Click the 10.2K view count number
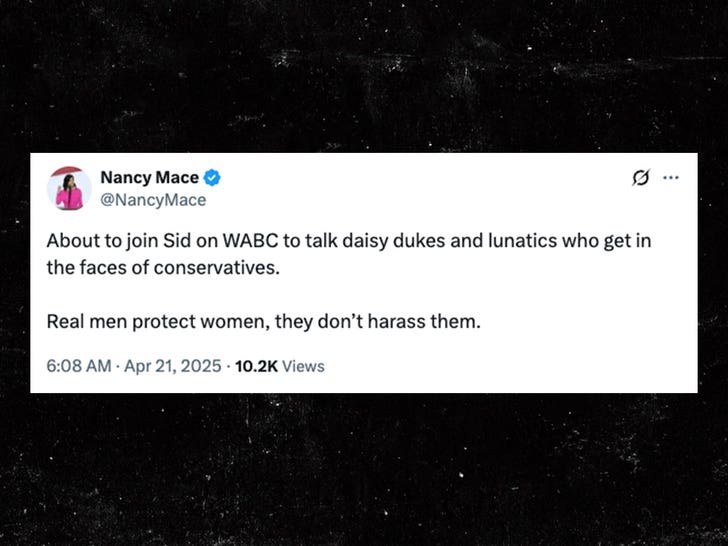This screenshot has width=728, height=546. click(x=256, y=366)
